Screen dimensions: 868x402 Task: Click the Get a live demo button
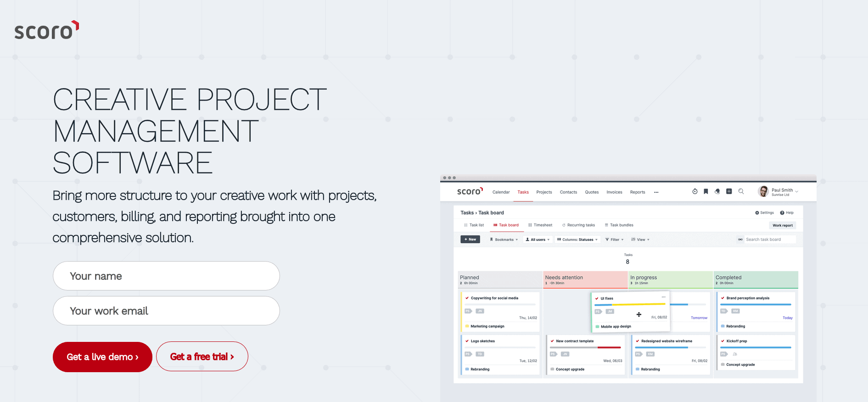(x=102, y=357)
